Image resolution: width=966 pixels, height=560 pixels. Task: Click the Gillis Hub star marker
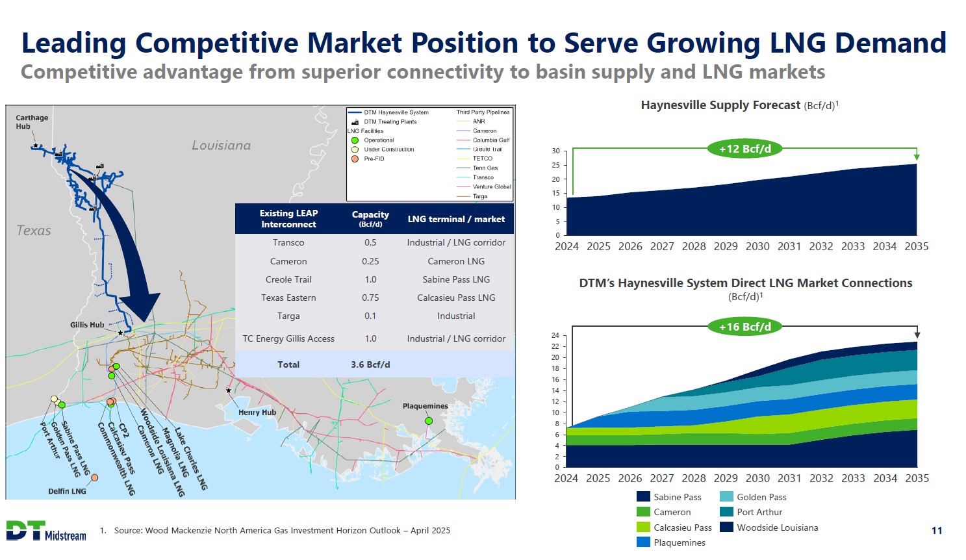120,333
